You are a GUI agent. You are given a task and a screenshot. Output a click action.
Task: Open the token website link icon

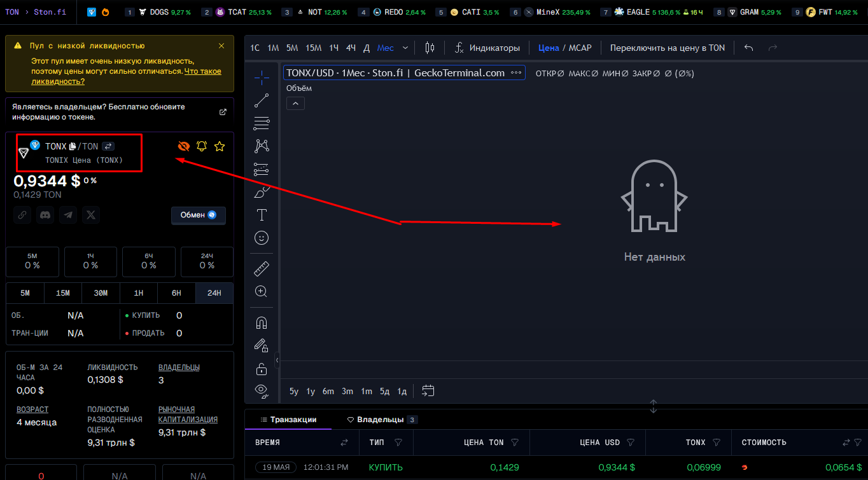tap(22, 215)
